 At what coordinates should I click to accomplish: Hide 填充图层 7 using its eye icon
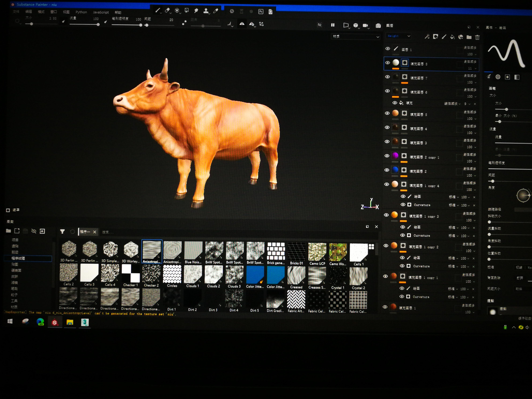[x=387, y=77]
